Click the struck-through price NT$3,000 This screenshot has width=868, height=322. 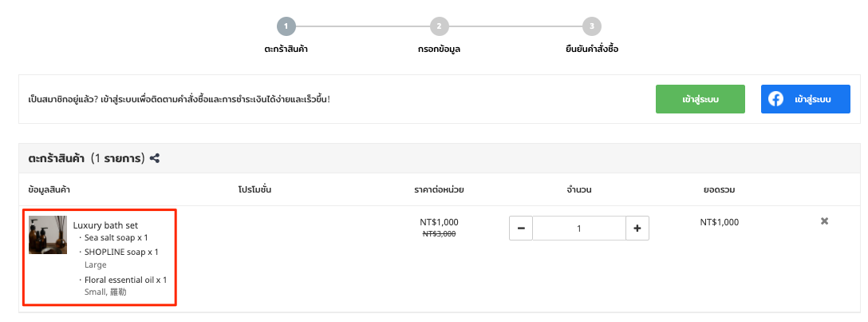[439, 234]
